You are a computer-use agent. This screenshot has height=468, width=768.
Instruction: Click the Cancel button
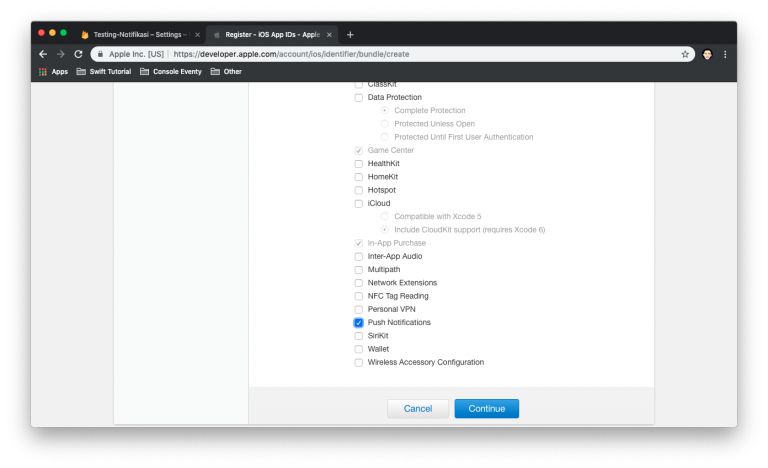(x=417, y=409)
